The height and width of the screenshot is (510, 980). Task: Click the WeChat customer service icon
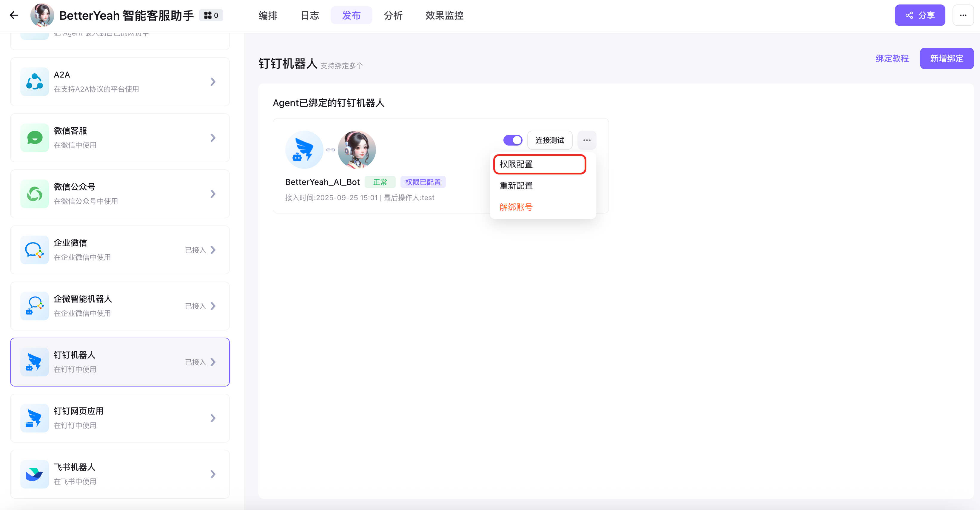[34, 138]
